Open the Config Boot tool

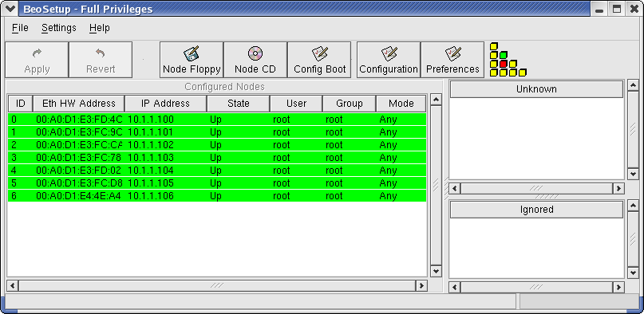tap(319, 60)
